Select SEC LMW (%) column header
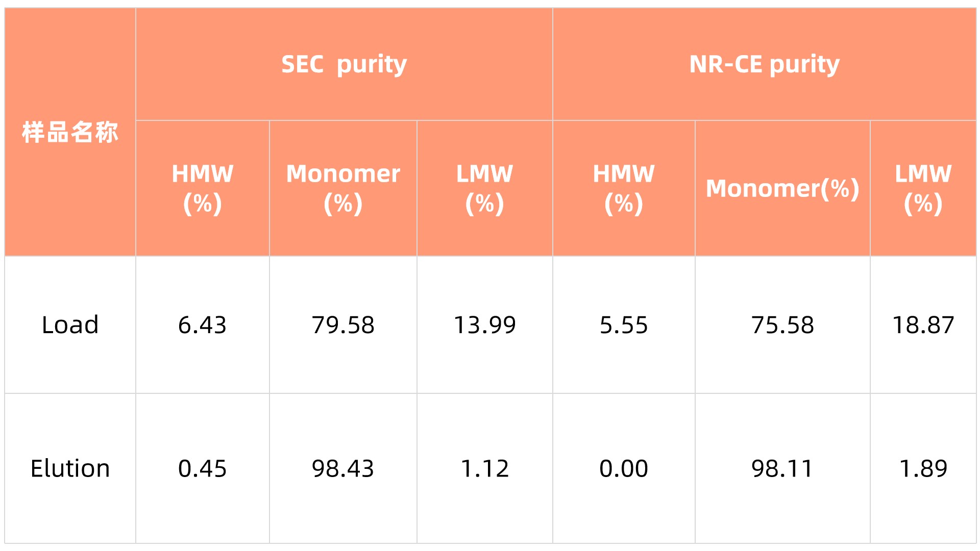Image resolution: width=980 pixels, height=551 pixels. (484, 188)
